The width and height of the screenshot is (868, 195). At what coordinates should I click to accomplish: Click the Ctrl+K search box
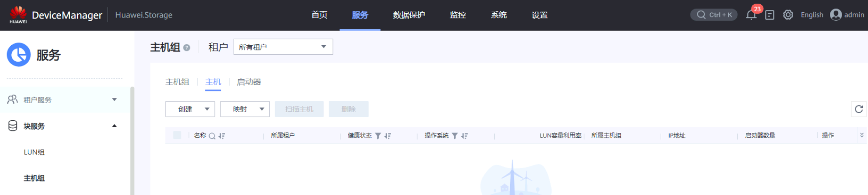[713, 15]
